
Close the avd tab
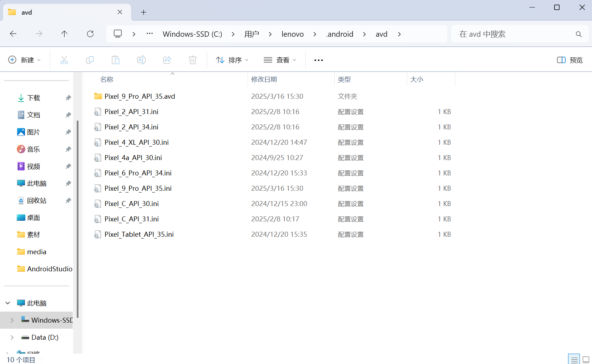[x=120, y=12]
